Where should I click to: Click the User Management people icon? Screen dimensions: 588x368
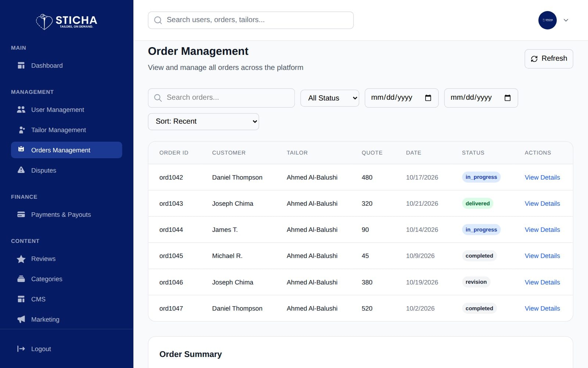pos(21,110)
